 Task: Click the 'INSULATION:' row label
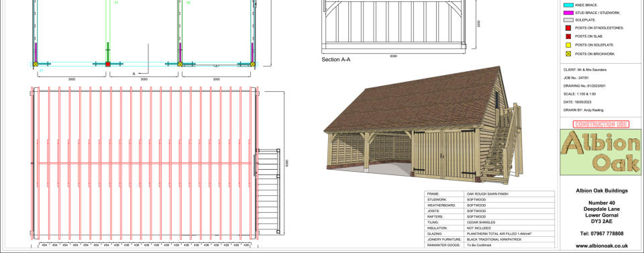[x=437, y=228]
